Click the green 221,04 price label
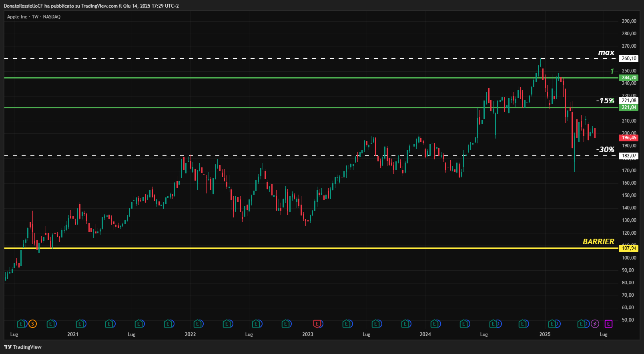 click(629, 107)
